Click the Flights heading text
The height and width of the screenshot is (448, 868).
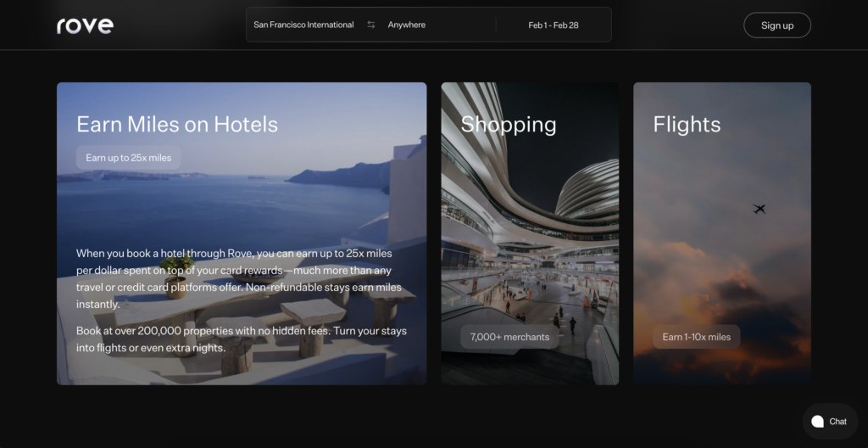point(687,124)
